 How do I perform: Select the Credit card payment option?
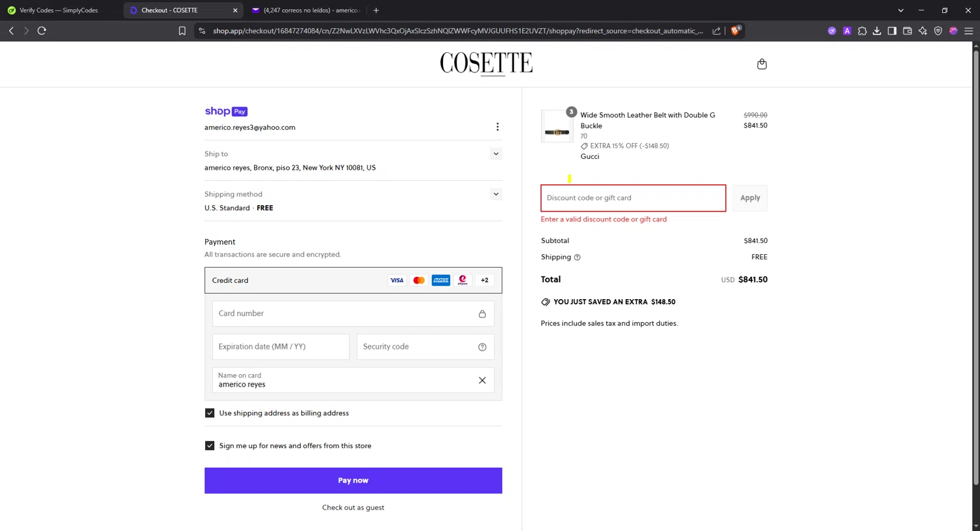coord(353,280)
